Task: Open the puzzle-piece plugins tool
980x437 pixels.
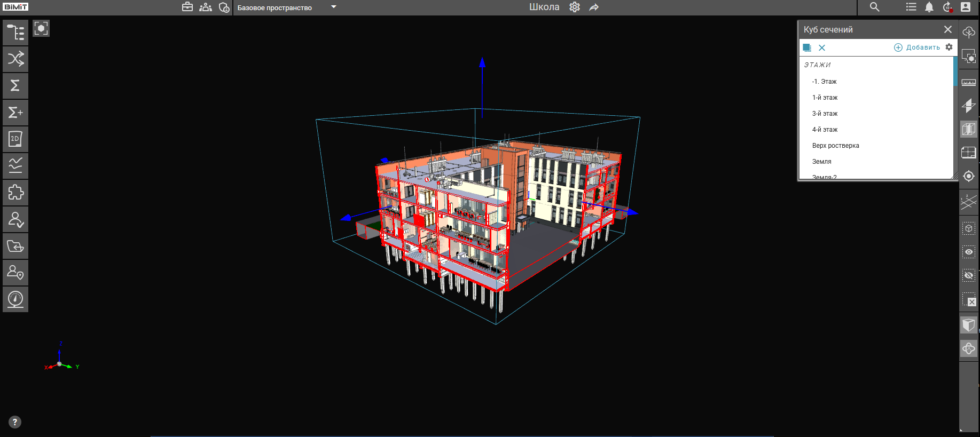Action: [15, 193]
